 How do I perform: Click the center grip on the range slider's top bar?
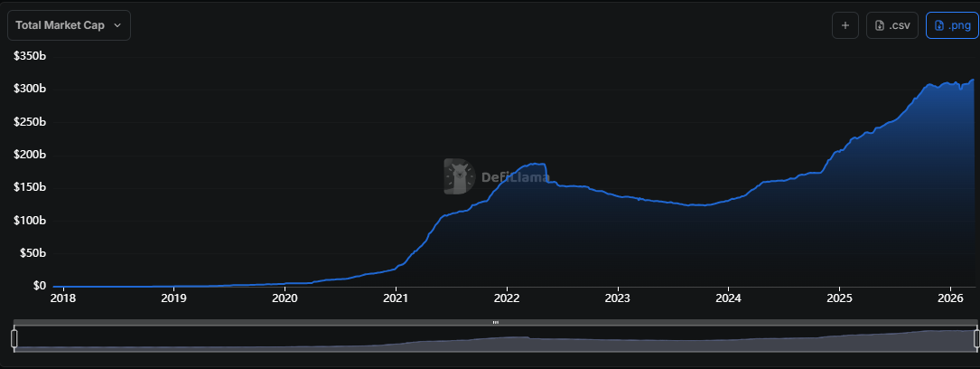[495, 322]
